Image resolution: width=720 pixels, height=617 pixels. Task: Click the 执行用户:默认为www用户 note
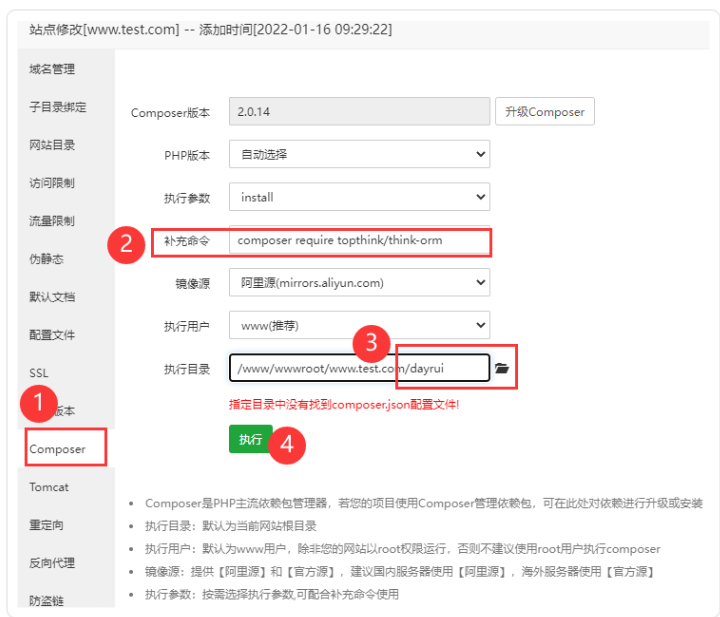pos(403,549)
